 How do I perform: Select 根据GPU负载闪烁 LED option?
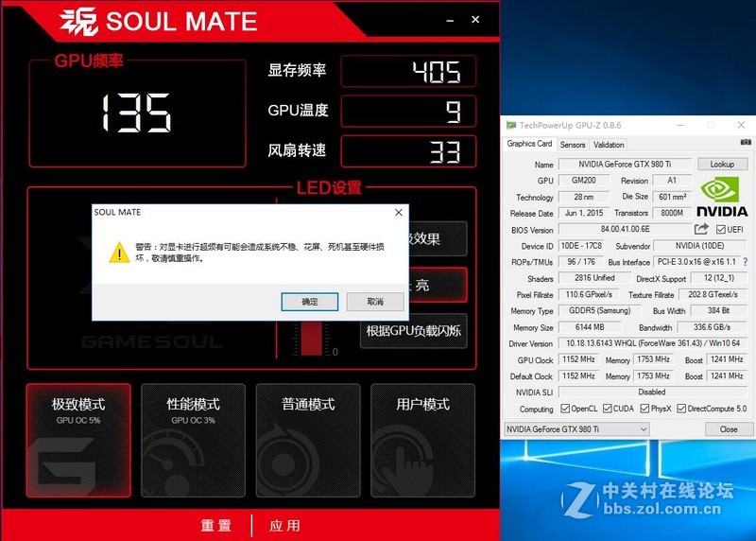coord(414,331)
